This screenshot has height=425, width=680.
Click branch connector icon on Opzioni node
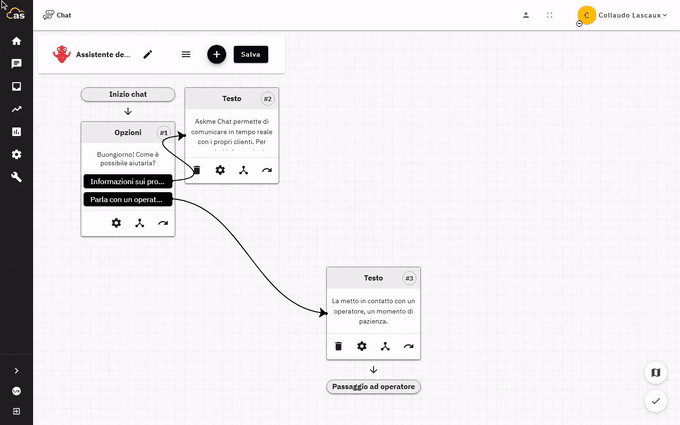tap(140, 223)
